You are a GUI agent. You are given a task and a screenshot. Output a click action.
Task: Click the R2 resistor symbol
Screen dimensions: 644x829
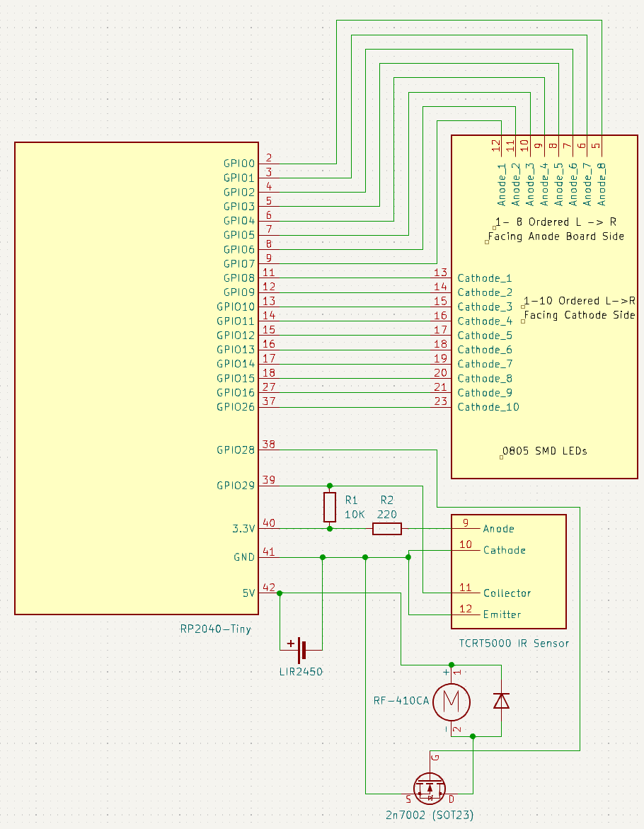click(x=386, y=529)
